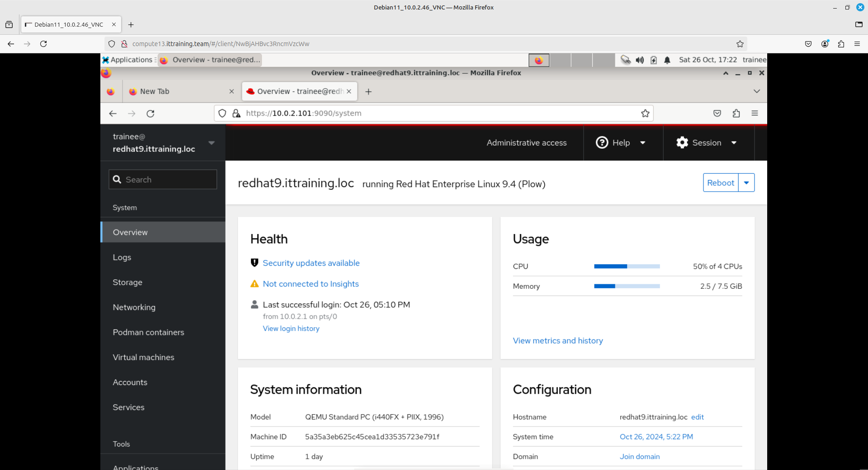This screenshot has height=470, width=868.
Task: Switch to the New Tab tab
Action: pos(181,91)
